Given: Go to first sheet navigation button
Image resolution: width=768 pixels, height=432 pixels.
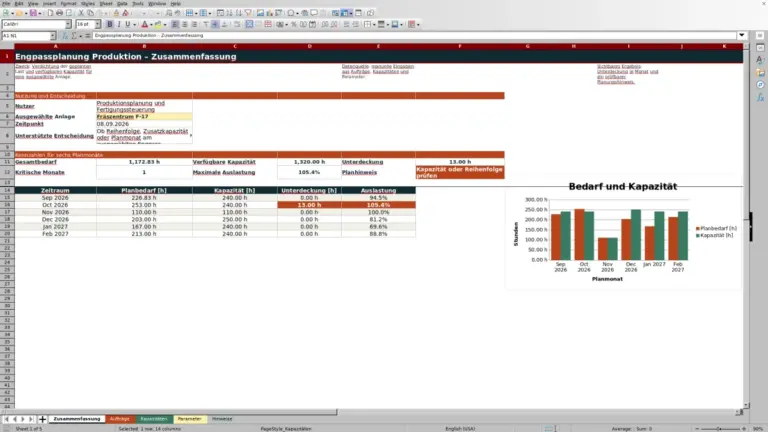Looking at the screenshot, I should click(6, 419).
